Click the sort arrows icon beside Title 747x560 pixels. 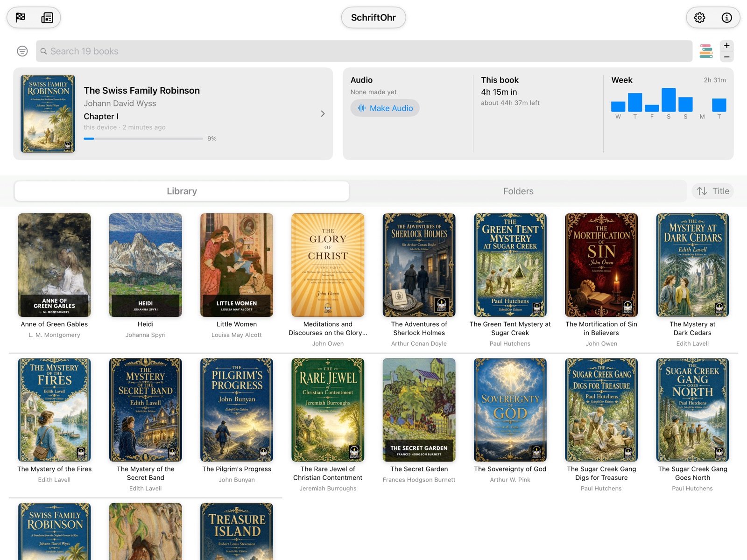[x=702, y=191]
